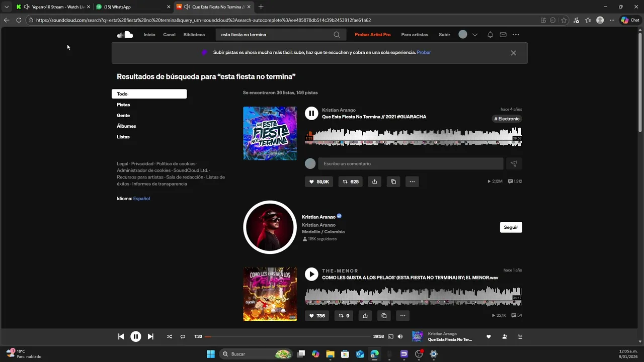The height and width of the screenshot is (362, 644).
Task: Open the browser tab list dropdown arrow
Action: click(x=7, y=7)
